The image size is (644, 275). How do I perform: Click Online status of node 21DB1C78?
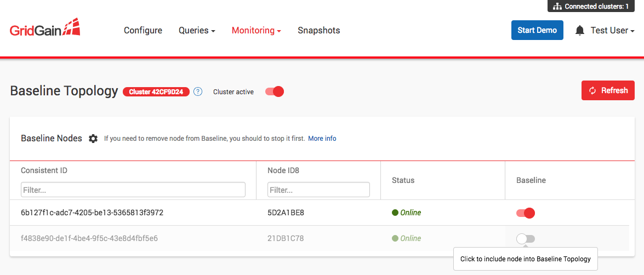(x=407, y=238)
